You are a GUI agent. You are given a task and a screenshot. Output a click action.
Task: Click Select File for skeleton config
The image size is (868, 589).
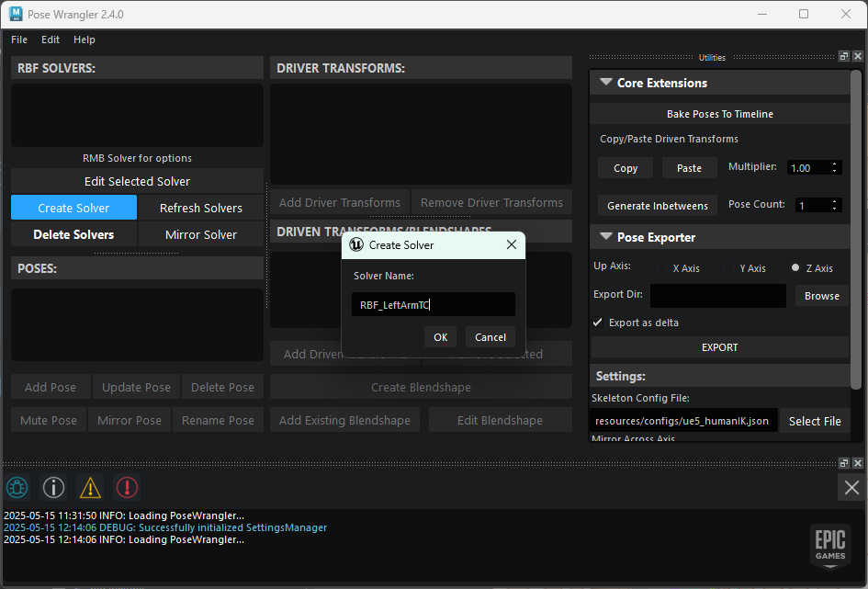(815, 421)
